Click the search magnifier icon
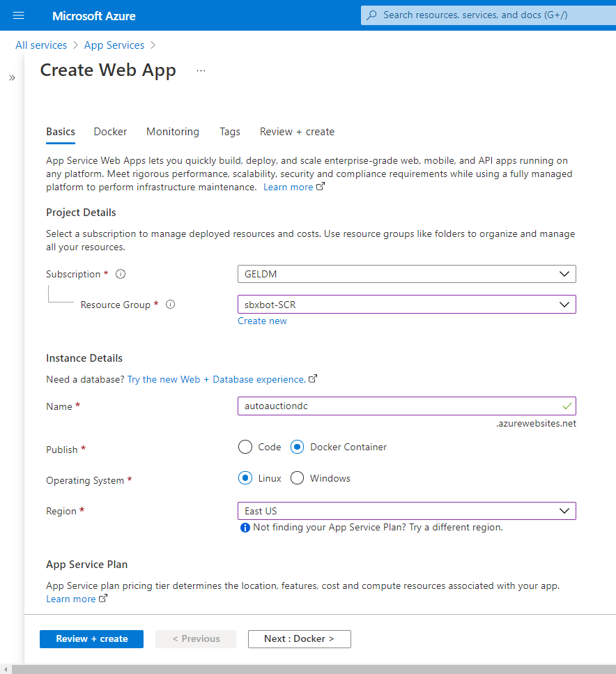Screen dimensions: 616x674 372,15
